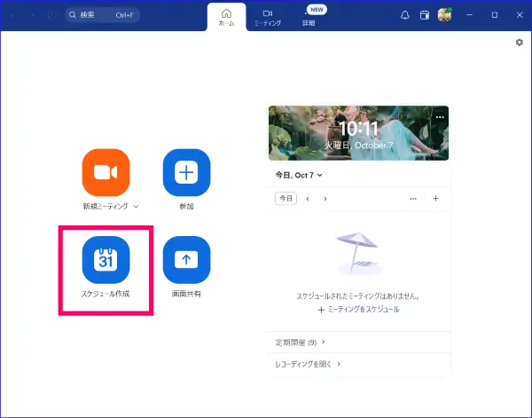Add an event with the calendar plus icon
532x418 pixels.
[x=435, y=199]
